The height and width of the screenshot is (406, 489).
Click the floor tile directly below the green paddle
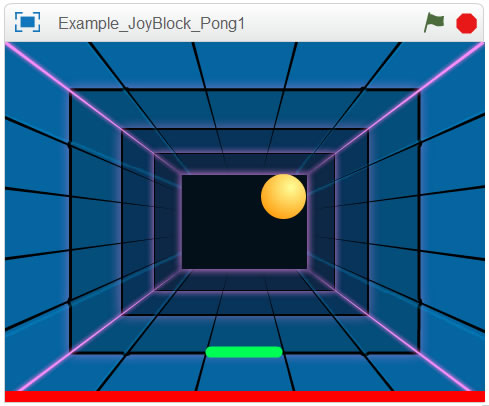245,373
